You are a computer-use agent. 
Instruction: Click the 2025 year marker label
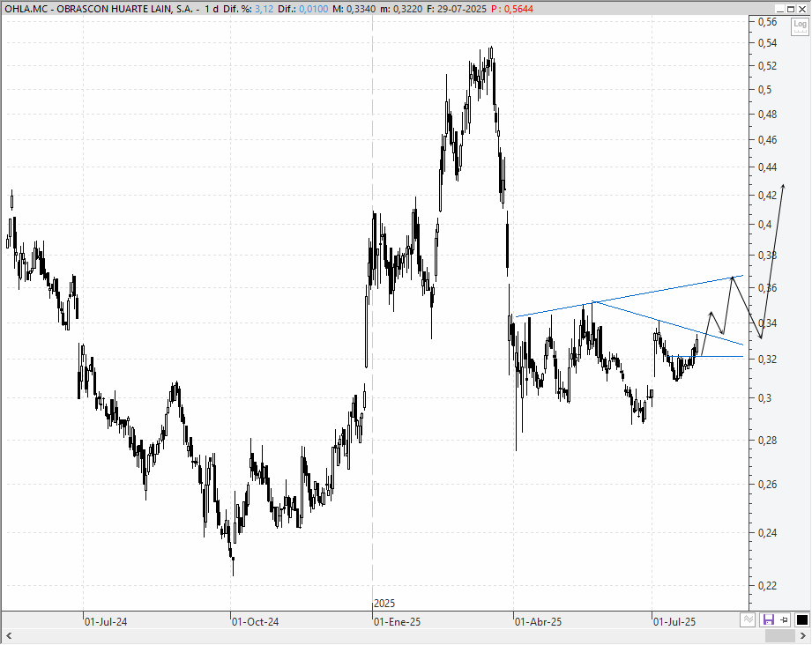click(384, 603)
